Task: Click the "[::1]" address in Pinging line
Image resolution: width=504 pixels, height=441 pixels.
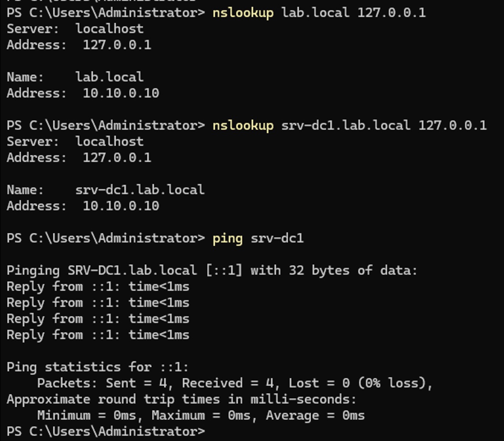Action: pos(224,271)
